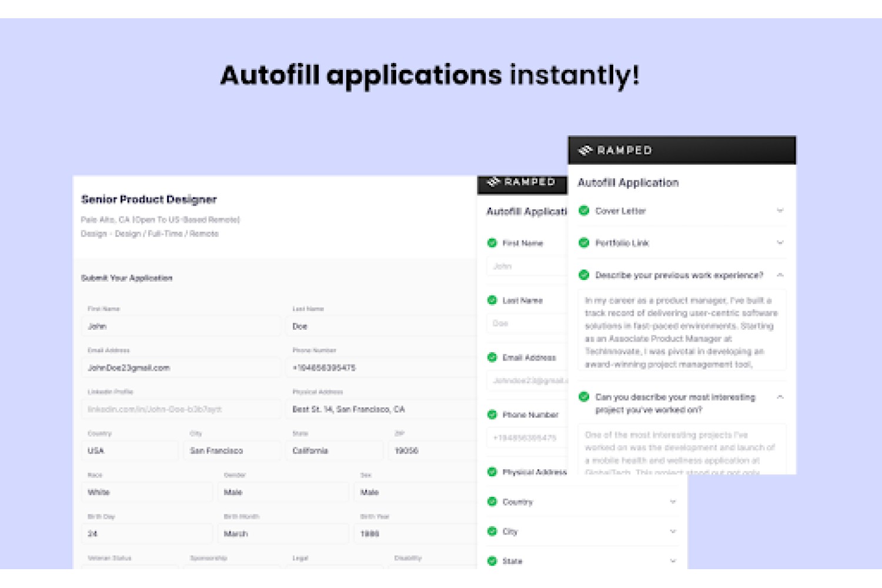This screenshot has width=882, height=588.
Task: Click the Palo Alto, CA location text
Action: 160,219
